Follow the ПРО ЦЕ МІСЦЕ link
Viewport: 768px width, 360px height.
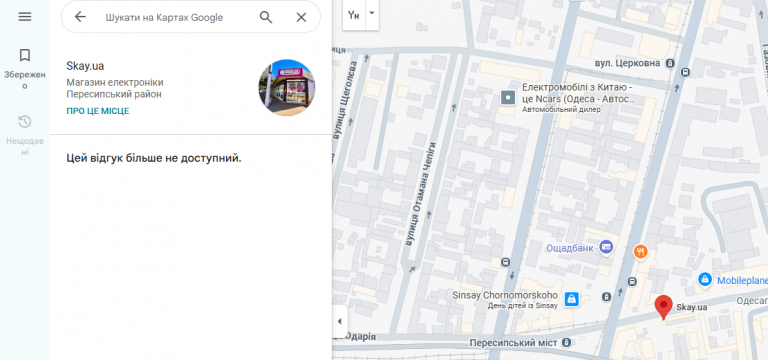point(98,111)
